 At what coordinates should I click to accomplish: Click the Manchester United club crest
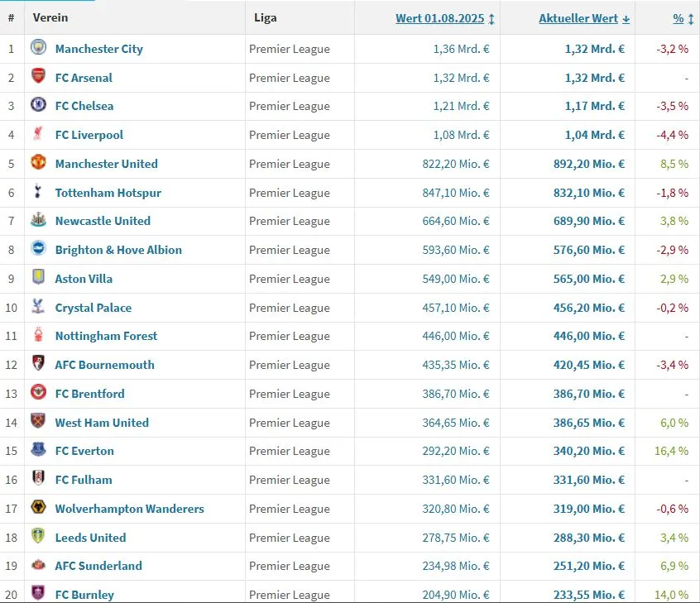coord(38,162)
